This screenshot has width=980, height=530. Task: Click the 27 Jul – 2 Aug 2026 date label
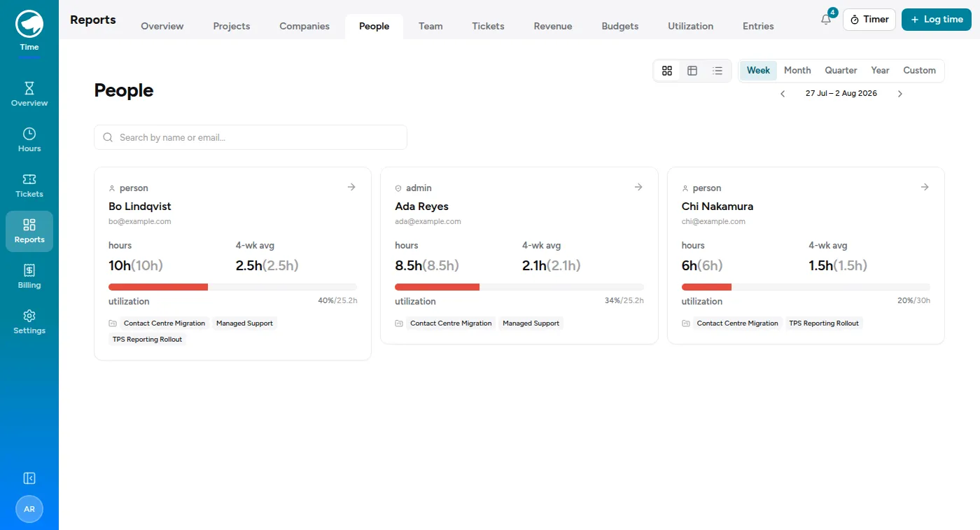tap(841, 94)
